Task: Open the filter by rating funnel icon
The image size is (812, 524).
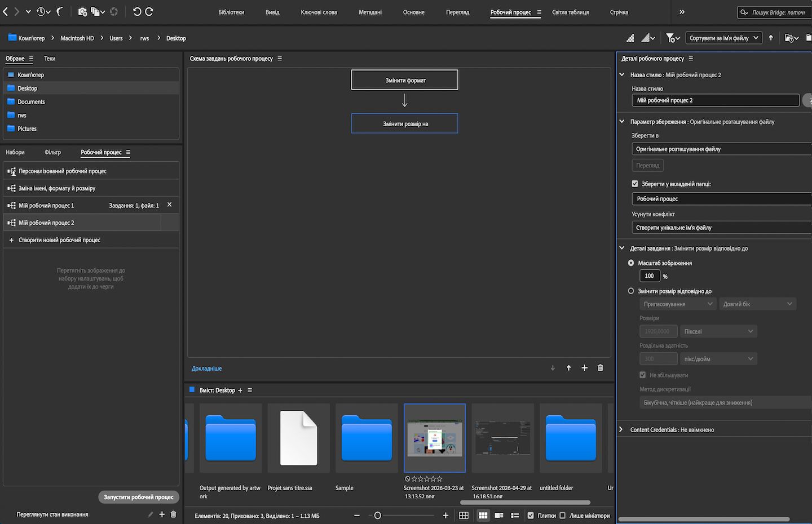Action: pos(673,38)
